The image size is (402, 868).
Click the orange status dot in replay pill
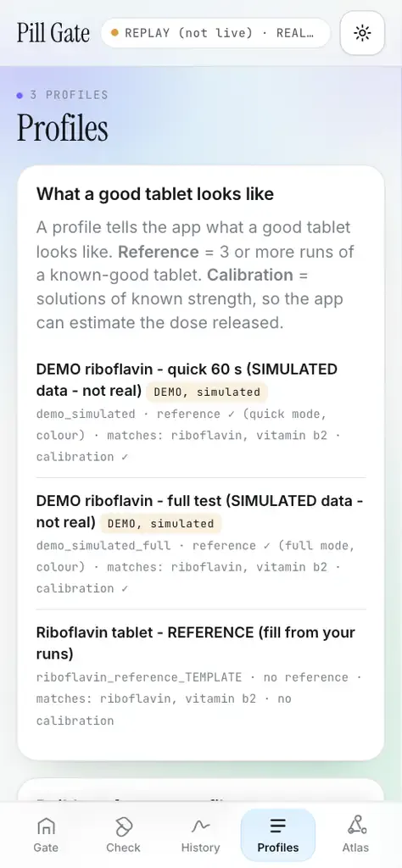(114, 33)
